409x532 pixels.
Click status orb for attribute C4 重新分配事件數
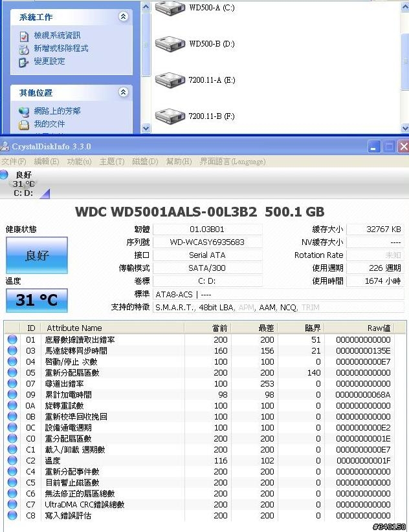12,471
